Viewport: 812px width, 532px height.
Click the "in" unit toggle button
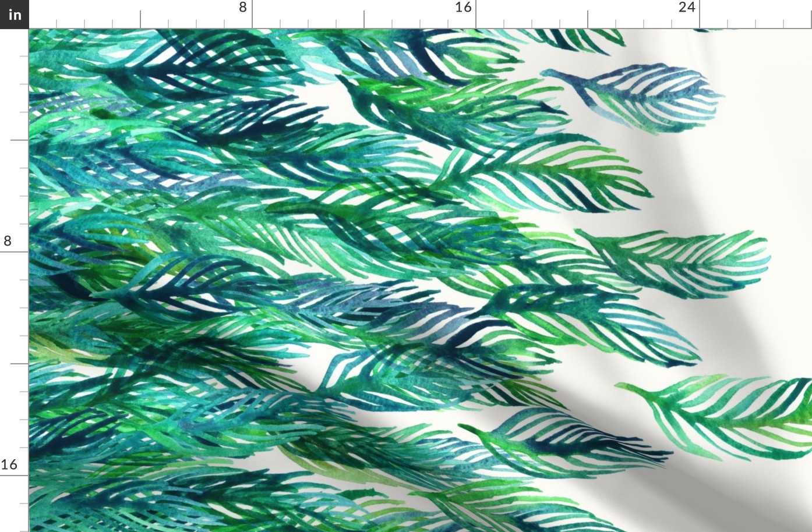click(x=14, y=15)
